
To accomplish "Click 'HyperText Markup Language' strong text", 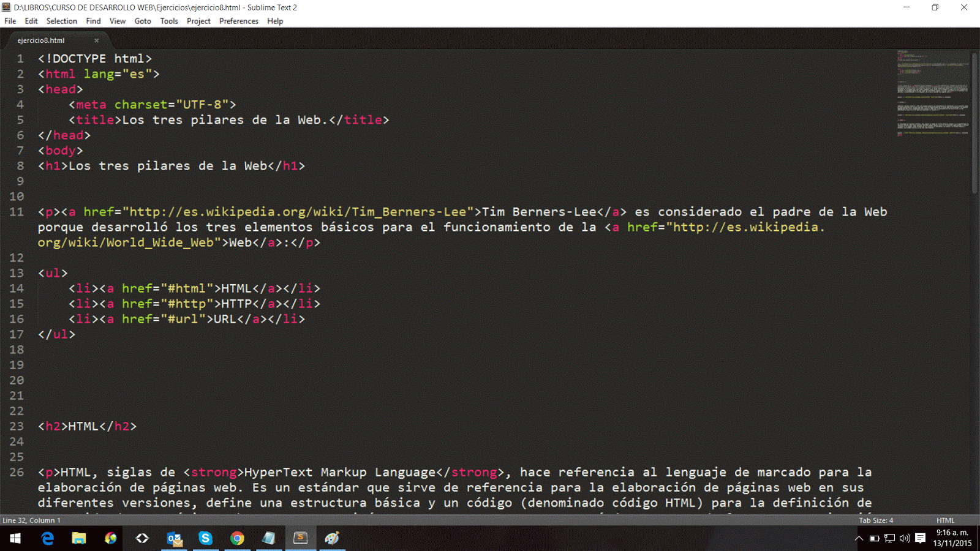I will pos(340,472).
